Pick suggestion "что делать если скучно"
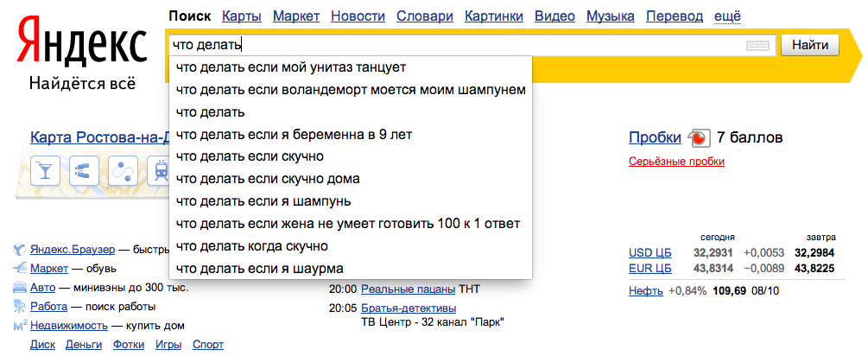This screenshot has height=356, width=868. pyautogui.click(x=351, y=156)
